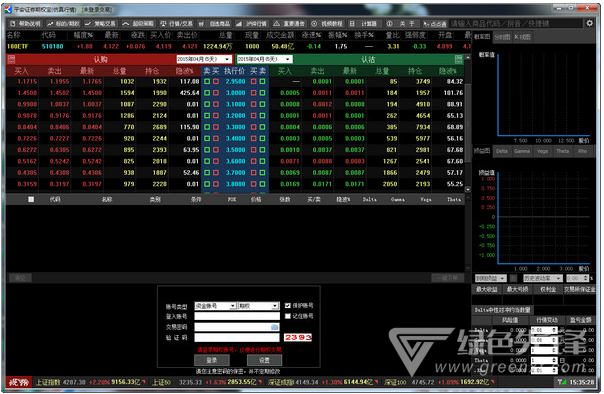This screenshot has height=394, width=604.
Task: Open the 自选商品 watchlist toolbar item
Action: (x=215, y=23)
